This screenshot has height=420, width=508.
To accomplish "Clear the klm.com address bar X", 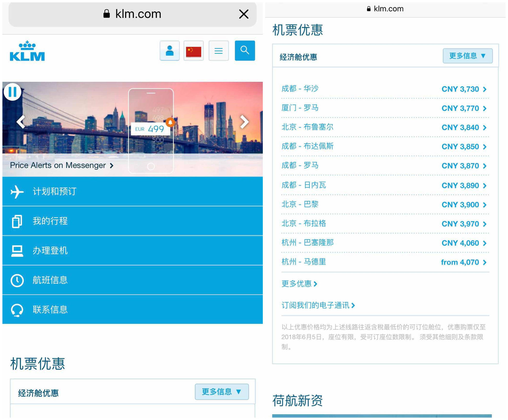I will [244, 14].
